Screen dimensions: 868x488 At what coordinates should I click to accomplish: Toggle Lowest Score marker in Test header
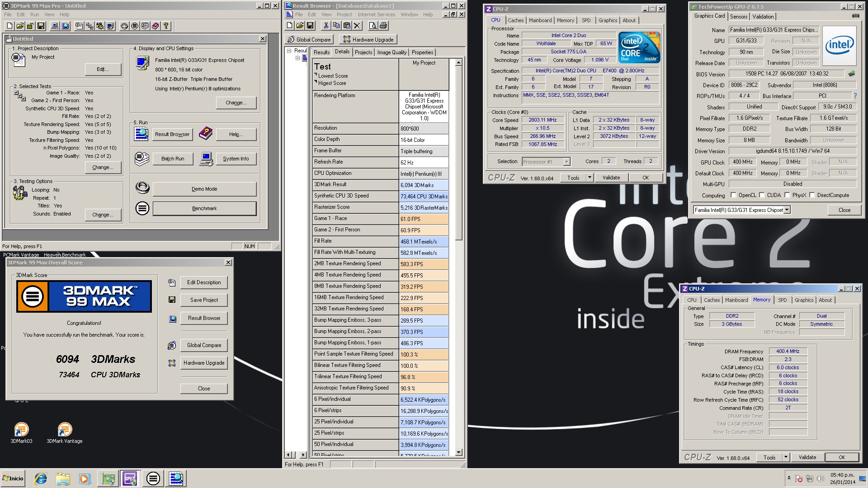point(316,75)
